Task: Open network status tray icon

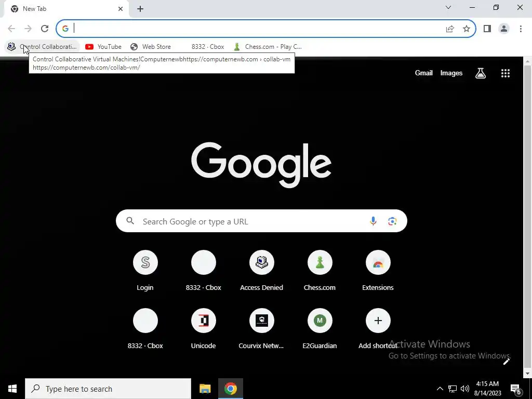Action: [453, 389]
